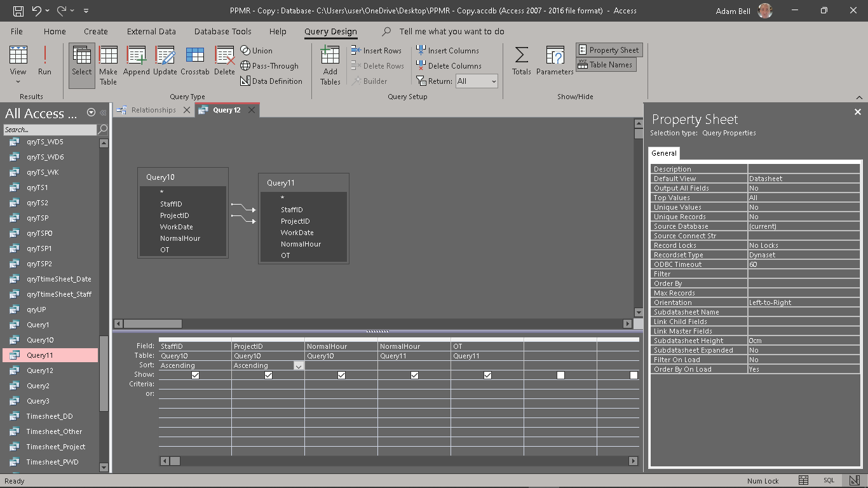Open the View button dropdown arrow
Screen dimensions: 868x488
point(18,81)
